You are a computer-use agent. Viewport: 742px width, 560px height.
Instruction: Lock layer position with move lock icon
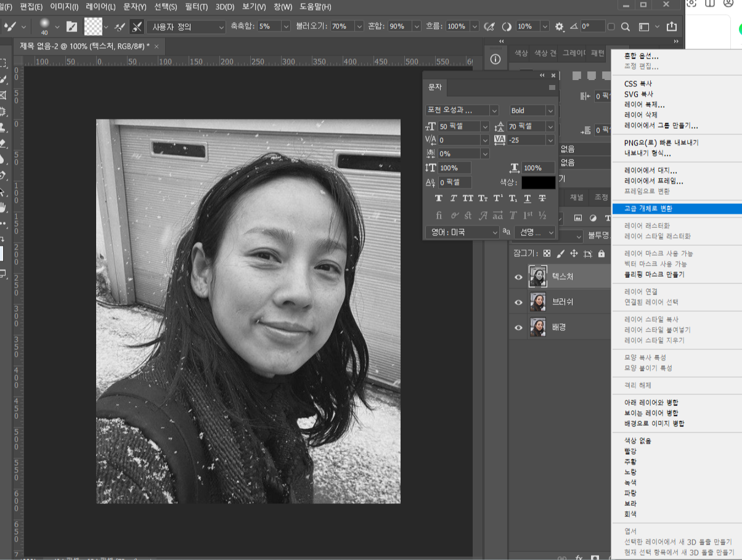click(574, 253)
